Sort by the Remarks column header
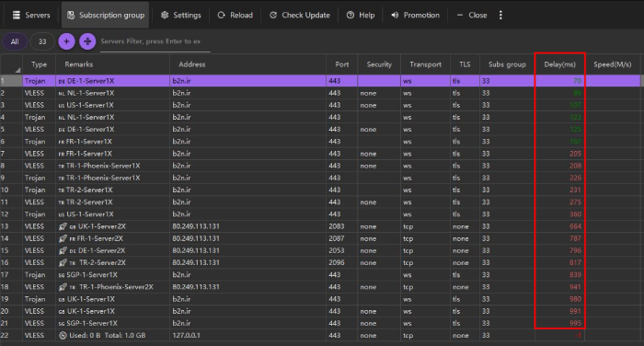 [x=112, y=64]
